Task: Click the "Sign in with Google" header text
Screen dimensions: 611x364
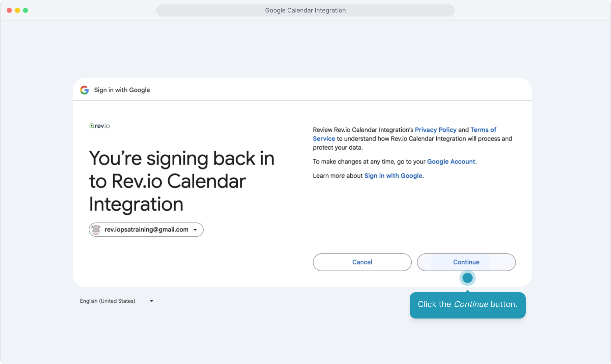Action: coord(122,90)
